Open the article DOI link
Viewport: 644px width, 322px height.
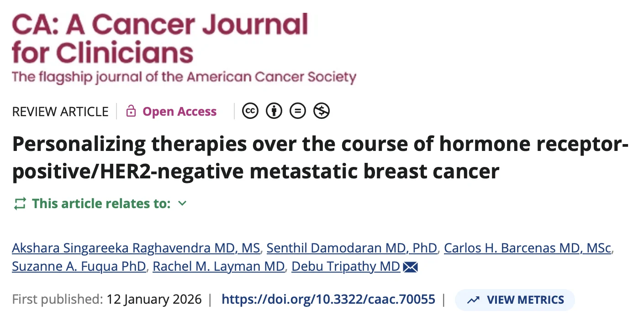(328, 299)
